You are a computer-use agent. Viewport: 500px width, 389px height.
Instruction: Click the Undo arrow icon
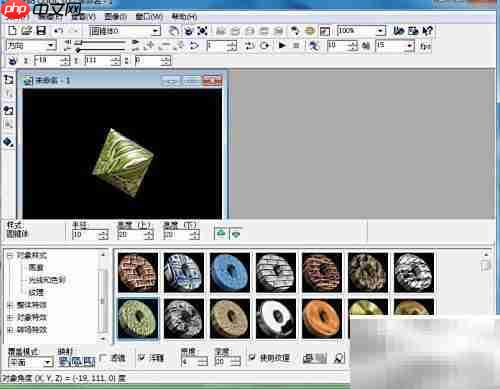pyautogui.click(x=58, y=31)
